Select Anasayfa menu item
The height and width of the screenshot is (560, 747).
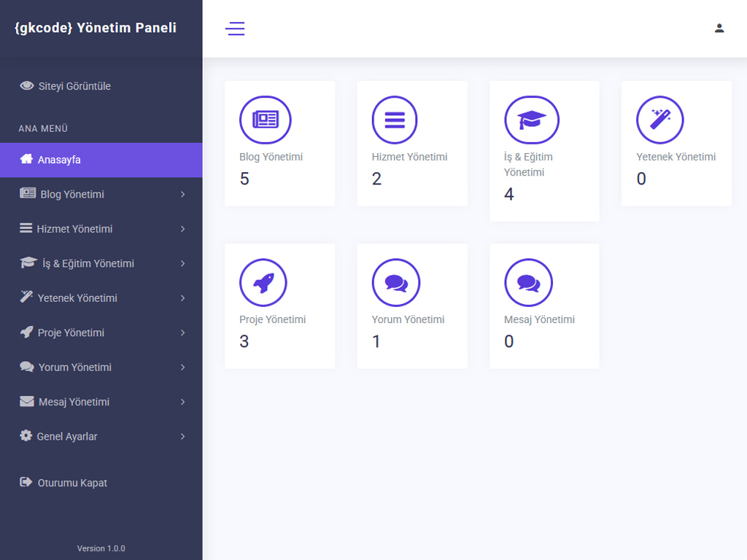click(x=101, y=160)
